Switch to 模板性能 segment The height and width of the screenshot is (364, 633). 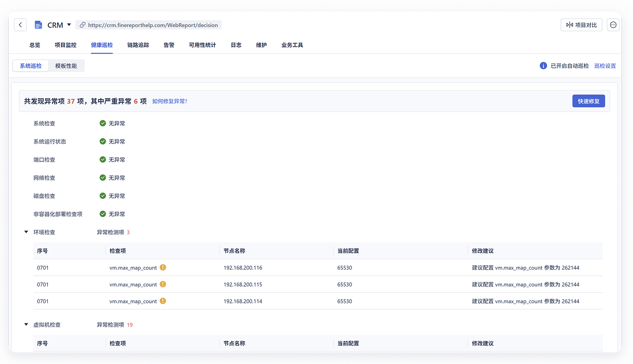[x=66, y=66]
